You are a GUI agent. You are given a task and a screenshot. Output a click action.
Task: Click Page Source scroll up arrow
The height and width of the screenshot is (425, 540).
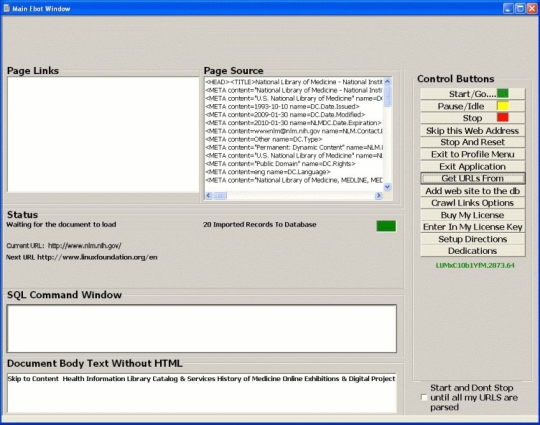387,82
